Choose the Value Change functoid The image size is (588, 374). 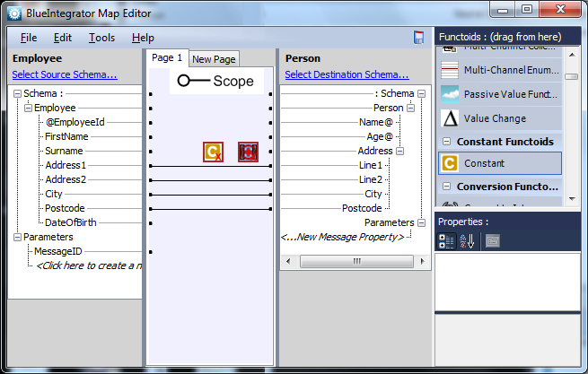click(500, 118)
